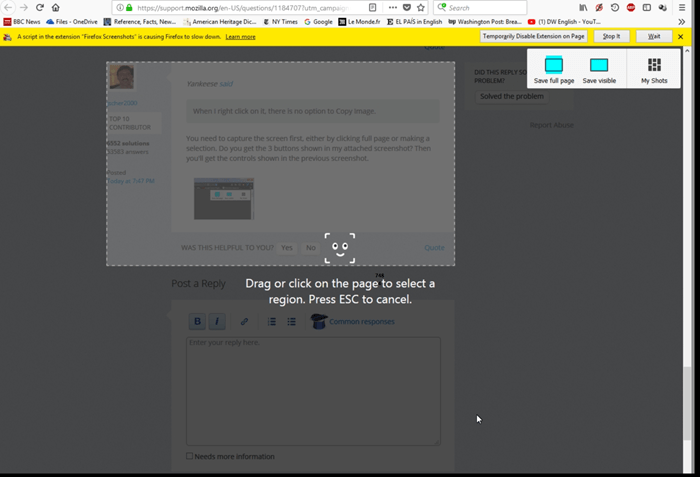The width and height of the screenshot is (700, 477).
Task: Click the Stop It button
Action: point(612,36)
